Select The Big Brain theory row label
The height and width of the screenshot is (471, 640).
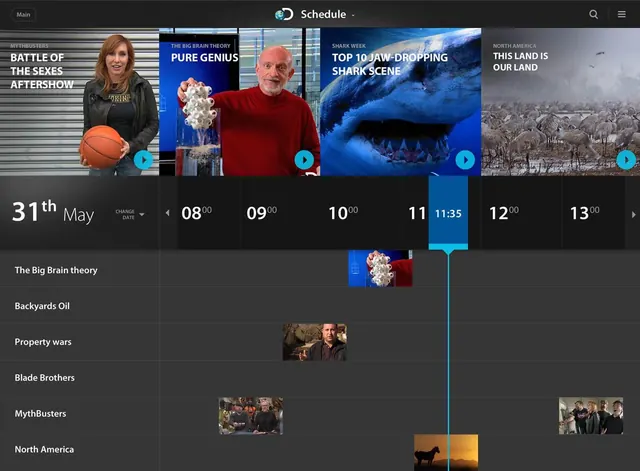pyautogui.click(x=56, y=270)
